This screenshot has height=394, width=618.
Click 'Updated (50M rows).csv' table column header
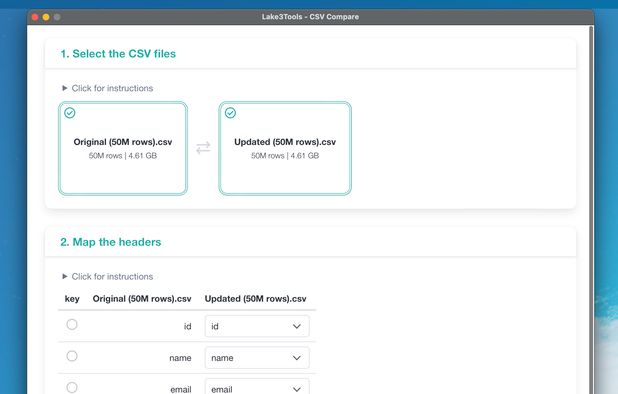[255, 299]
